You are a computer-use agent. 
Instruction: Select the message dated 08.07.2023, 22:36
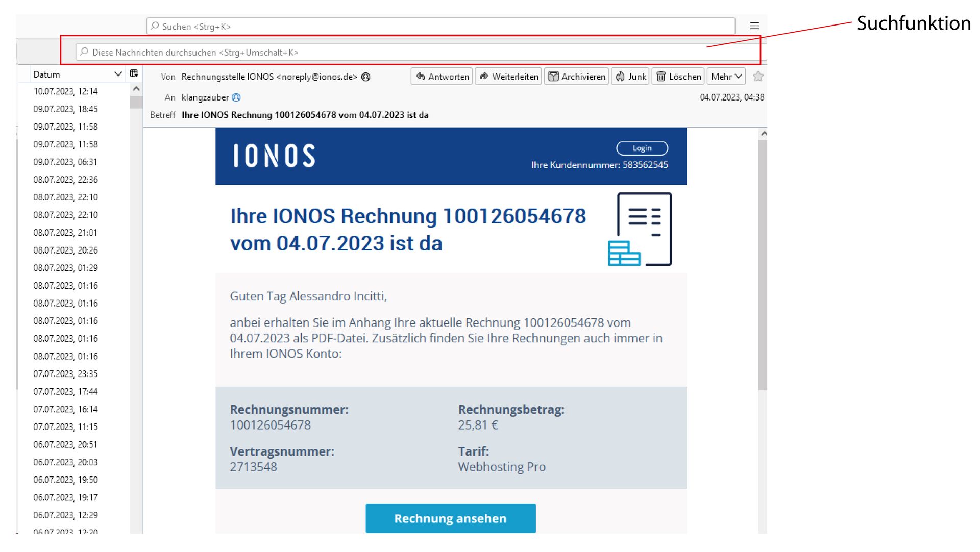[66, 180]
